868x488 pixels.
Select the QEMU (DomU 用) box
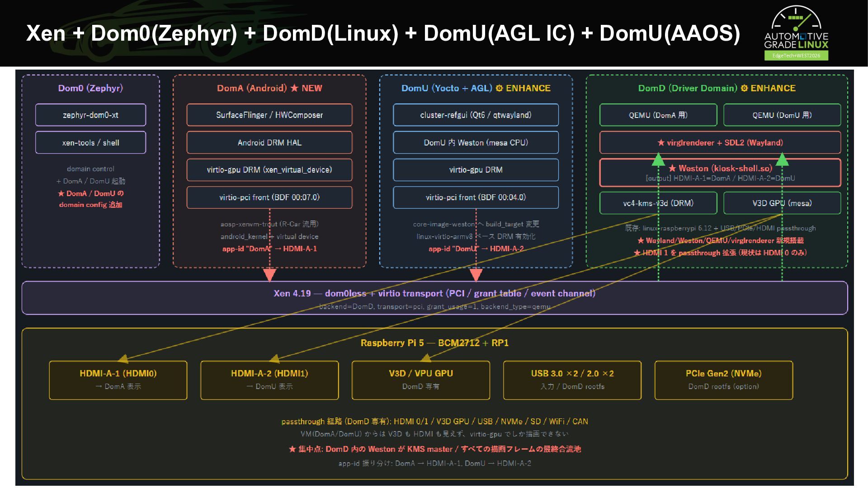click(x=782, y=115)
